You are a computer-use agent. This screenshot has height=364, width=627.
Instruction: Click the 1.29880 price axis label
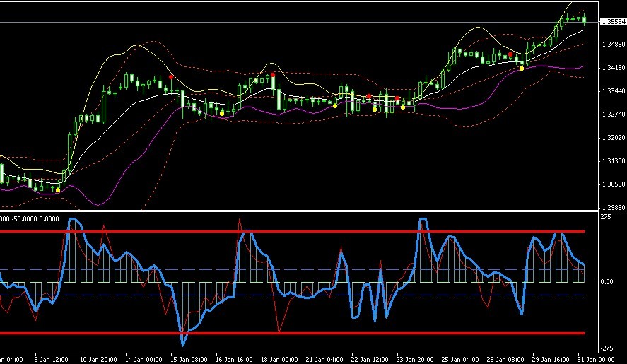point(614,208)
